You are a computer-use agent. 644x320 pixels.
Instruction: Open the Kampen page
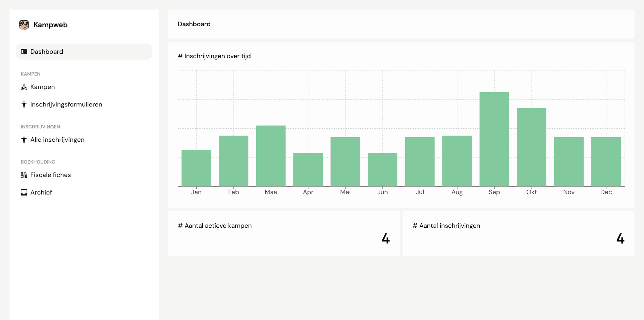click(42, 87)
